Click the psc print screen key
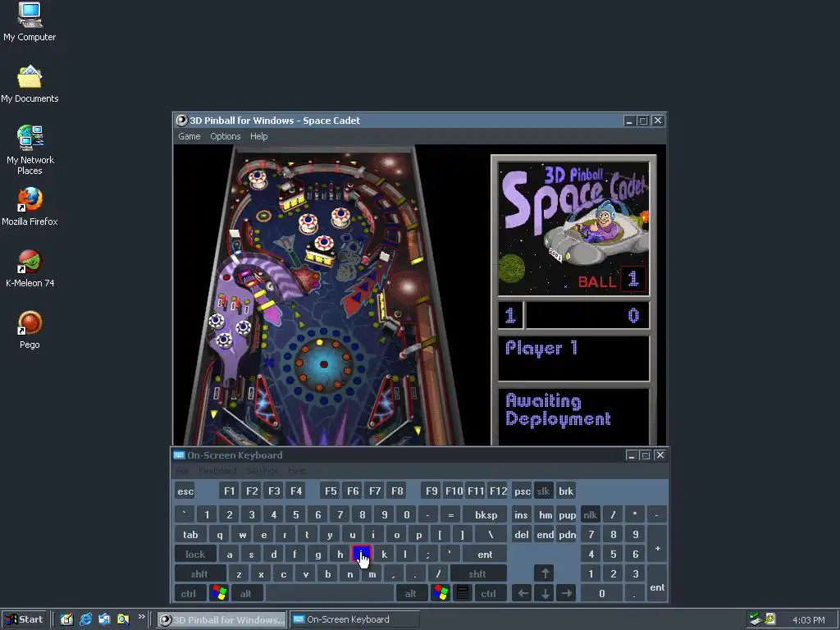Screen dimensions: 840x630 (x=522, y=491)
